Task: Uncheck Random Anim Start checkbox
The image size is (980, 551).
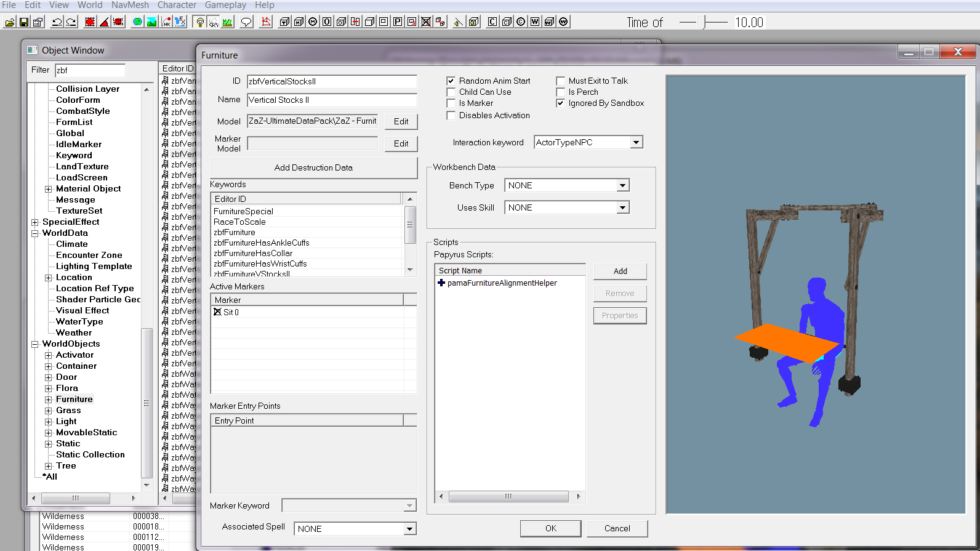Action: pos(451,81)
